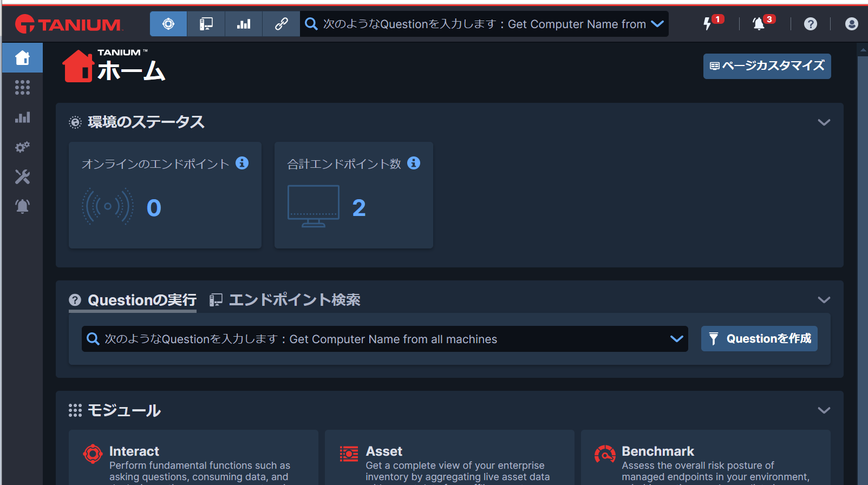Open the bar chart icon in sidebar
Viewport: 868px width, 485px height.
pyautogui.click(x=22, y=117)
